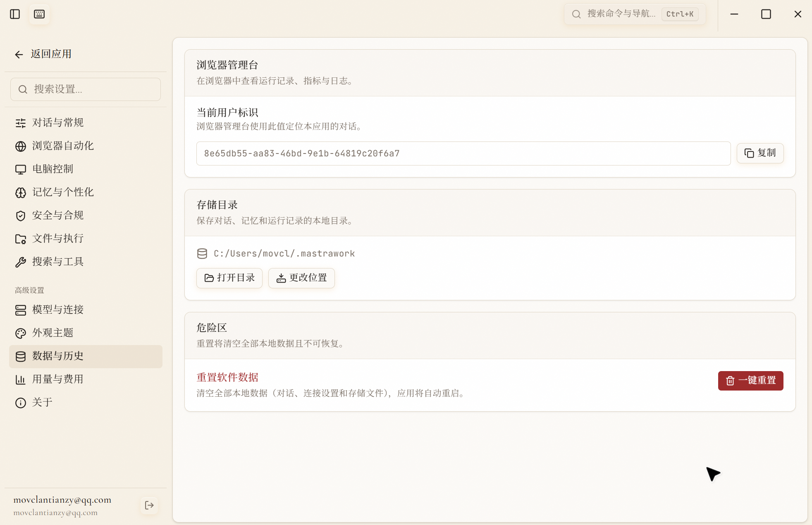
Task: Click the database icon beside the storage path
Action: pos(202,254)
